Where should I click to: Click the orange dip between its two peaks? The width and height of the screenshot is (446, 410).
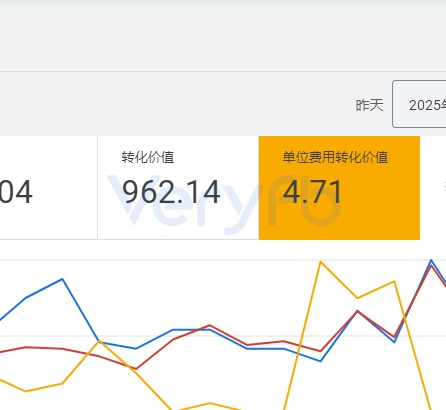[x=357, y=298]
